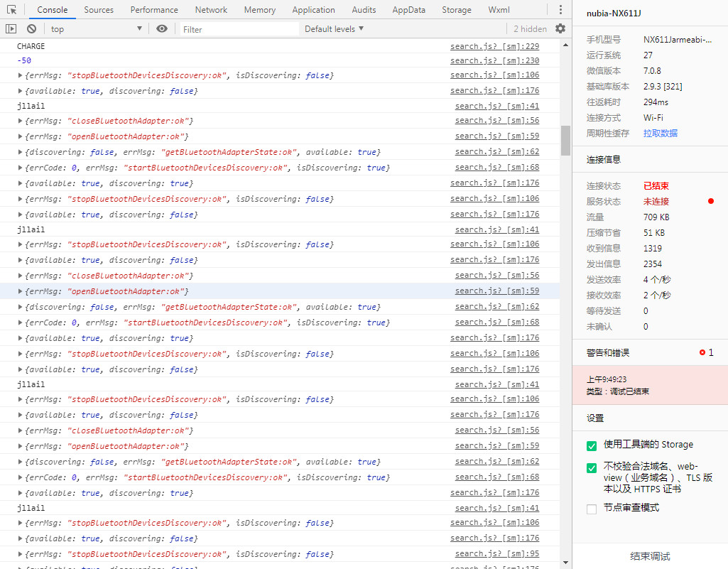728x569 pixels.
Task: Click the 294ms round-trip value
Action: tap(656, 102)
